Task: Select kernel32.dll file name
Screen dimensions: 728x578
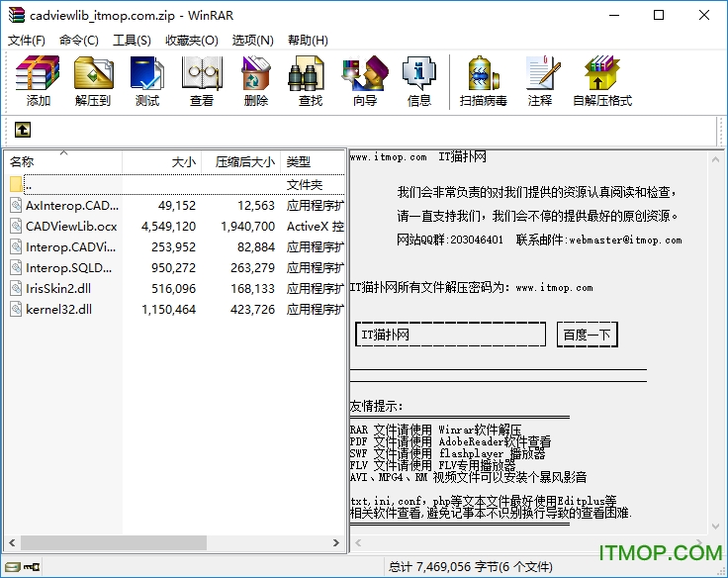Action: pyautogui.click(x=59, y=309)
